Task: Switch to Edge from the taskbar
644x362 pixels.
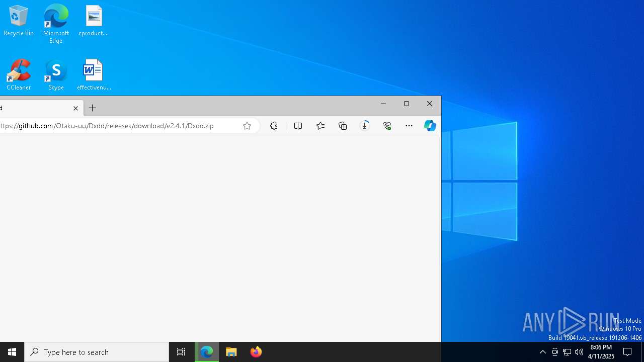Action: [207, 352]
